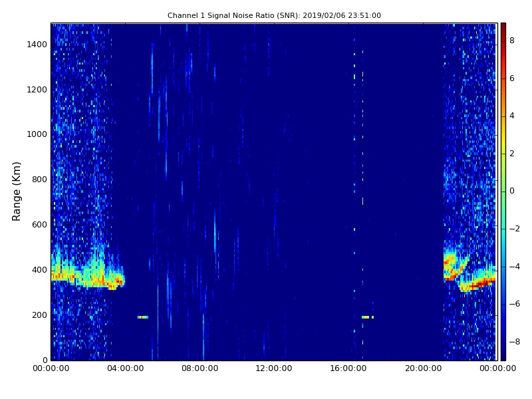532x399 pixels.
Task: Click the 600 range tick label
Action: coord(39,225)
